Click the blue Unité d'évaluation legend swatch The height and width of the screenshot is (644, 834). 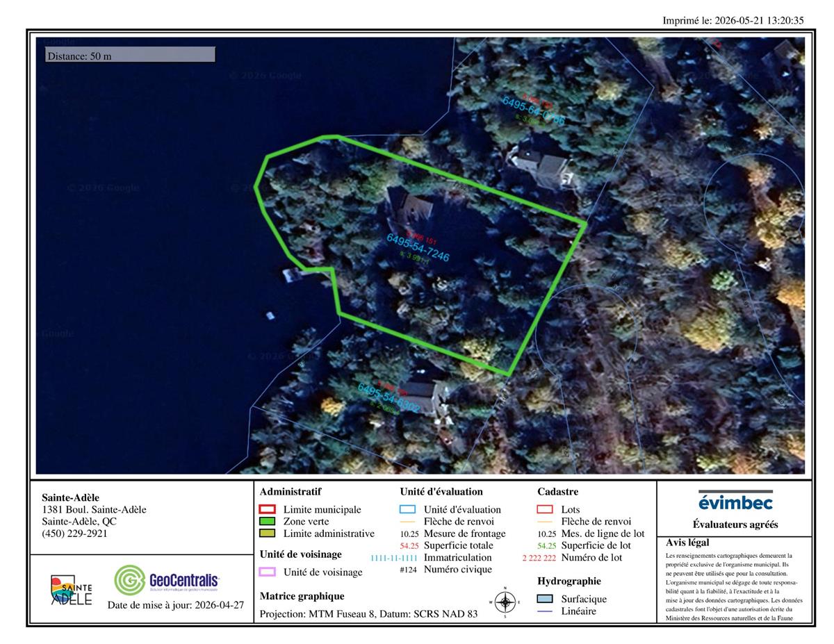click(408, 510)
